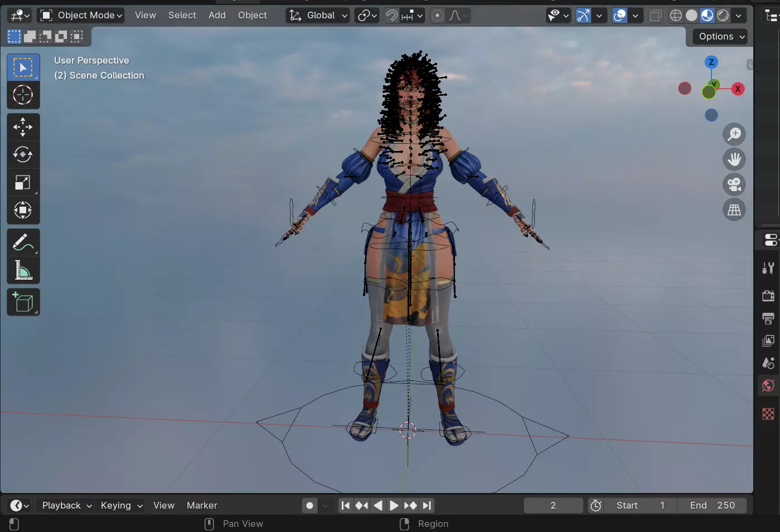This screenshot has height=532, width=780.
Task: Select the Annotate tool
Action: coord(23,242)
